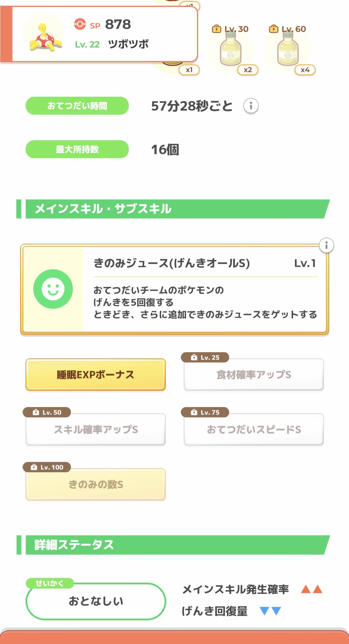
Task: Open the 睡眠EXPボーナス sub skill
Action: point(95,375)
